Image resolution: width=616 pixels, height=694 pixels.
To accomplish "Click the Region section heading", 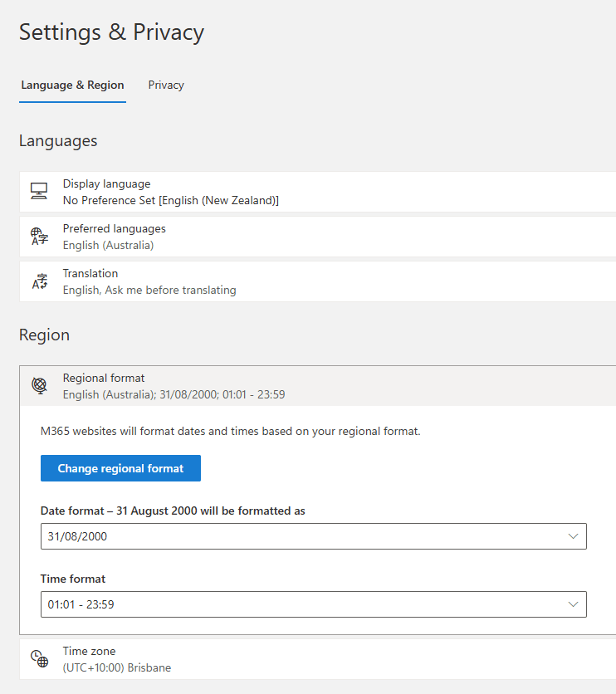I will (44, 335).
